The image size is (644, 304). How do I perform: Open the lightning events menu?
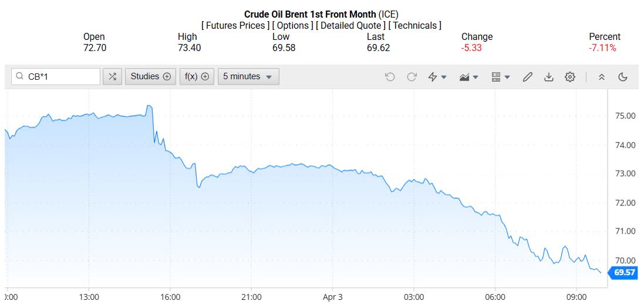(x=437, y=77)
